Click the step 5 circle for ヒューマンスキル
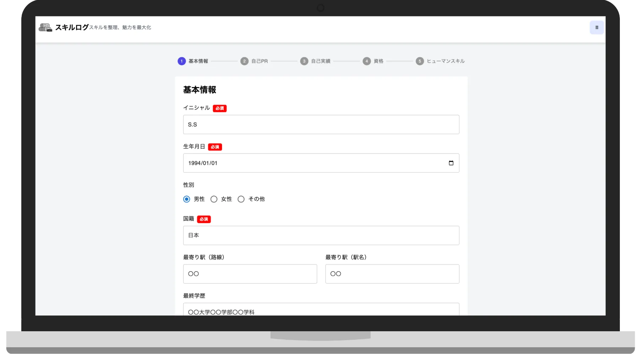The image size is (644, 354). pos(420,61)
